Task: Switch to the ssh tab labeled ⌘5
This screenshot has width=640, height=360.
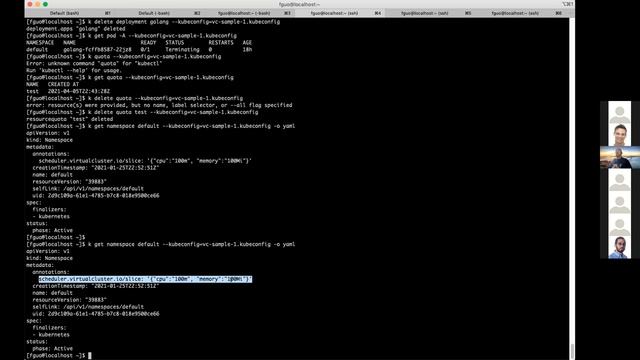Action: [x=431, y=13]
